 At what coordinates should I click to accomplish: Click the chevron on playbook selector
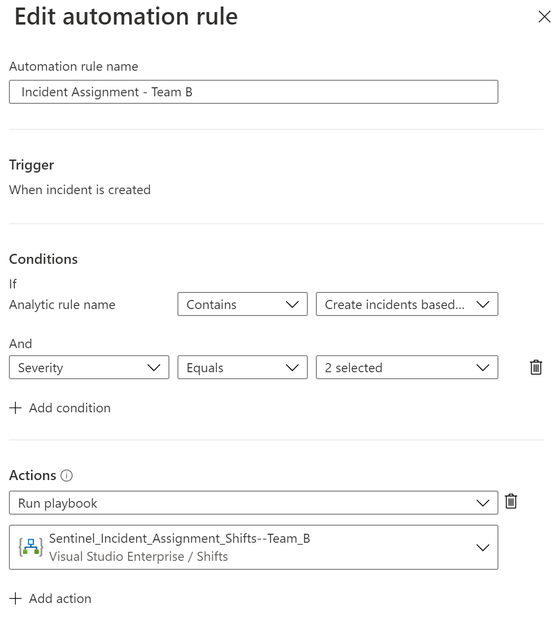click(x=482, y=548)
